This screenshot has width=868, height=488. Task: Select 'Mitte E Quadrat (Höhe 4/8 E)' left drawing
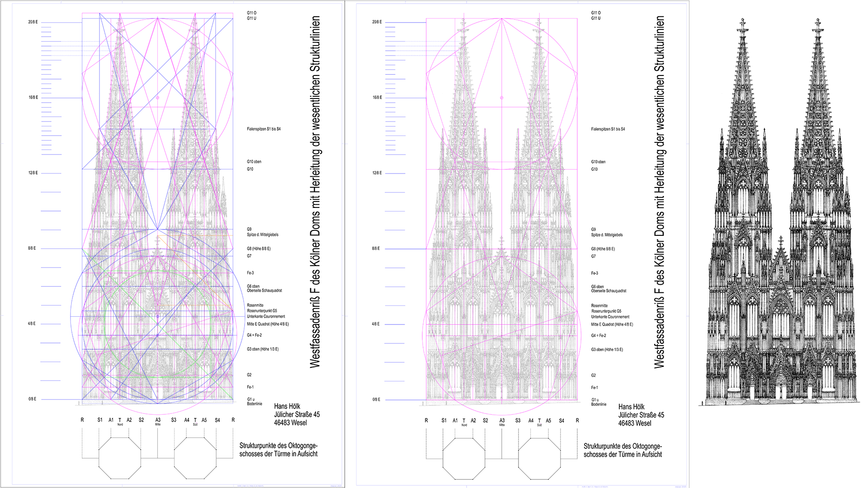tap(268, 324)
